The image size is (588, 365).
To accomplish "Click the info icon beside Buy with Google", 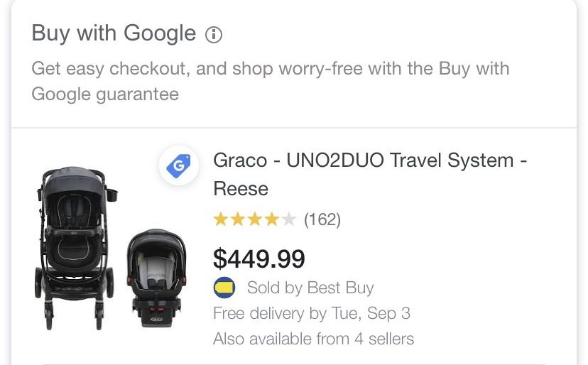I will tap(214, 34).
